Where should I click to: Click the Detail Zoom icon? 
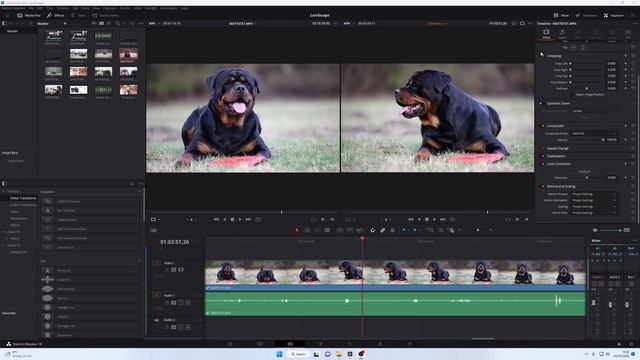tap(440, 230)
